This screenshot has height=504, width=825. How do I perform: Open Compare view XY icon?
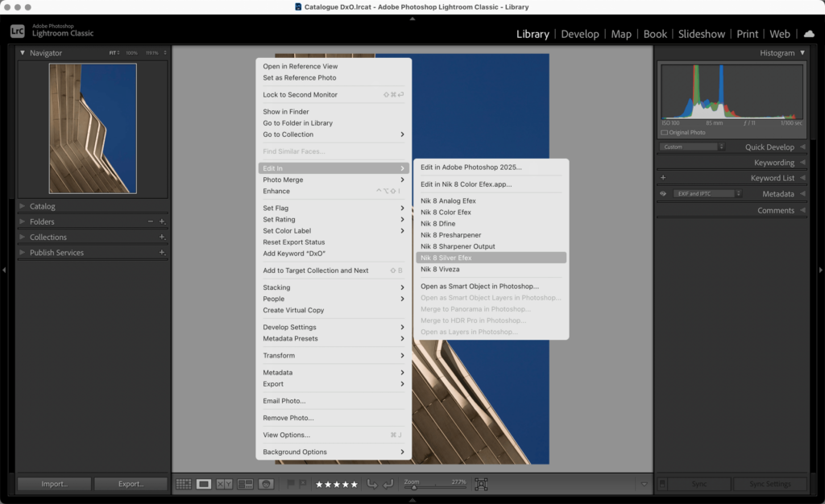pyautogui.click(x=224, y=484)
